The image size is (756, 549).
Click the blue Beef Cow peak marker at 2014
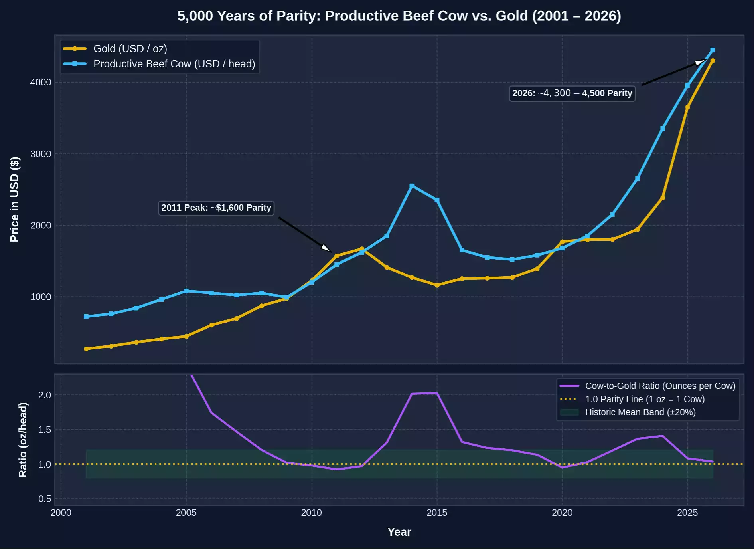412,186
